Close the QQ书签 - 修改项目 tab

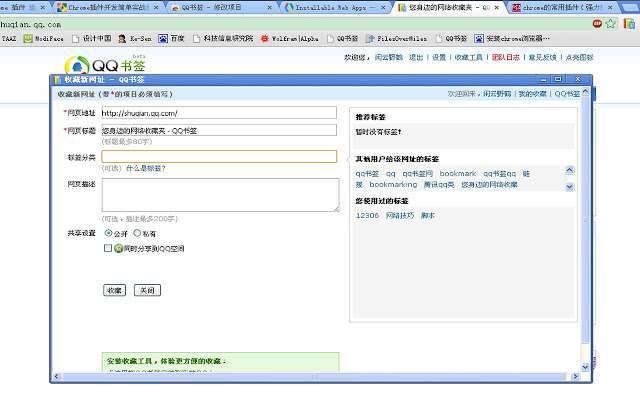pos(270,7)
